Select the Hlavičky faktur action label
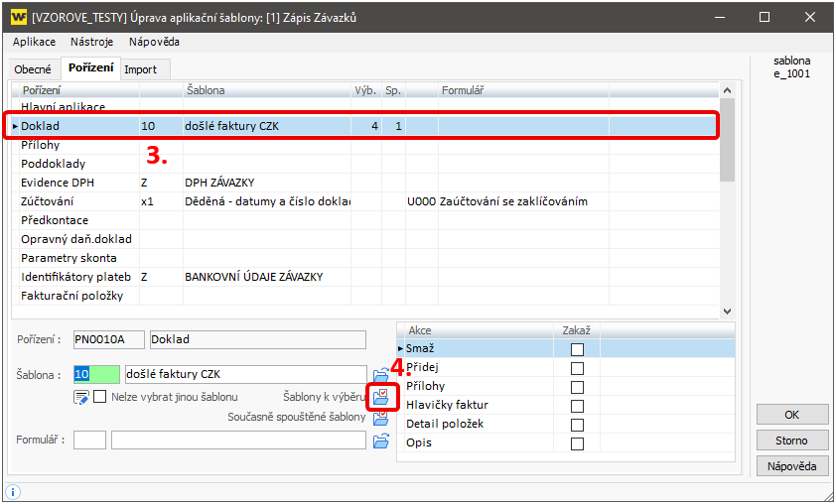This screenshot has height=504, width=836. [x=447, y=406]
